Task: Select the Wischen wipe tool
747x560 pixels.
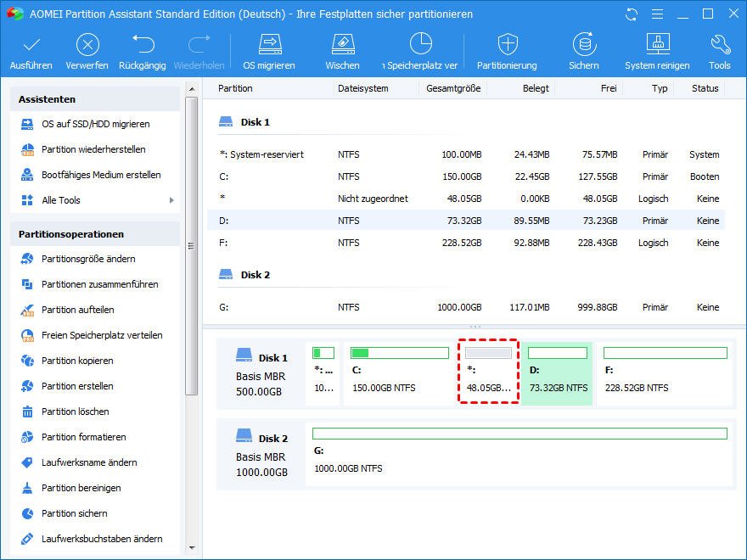Action: pos(342,45)
